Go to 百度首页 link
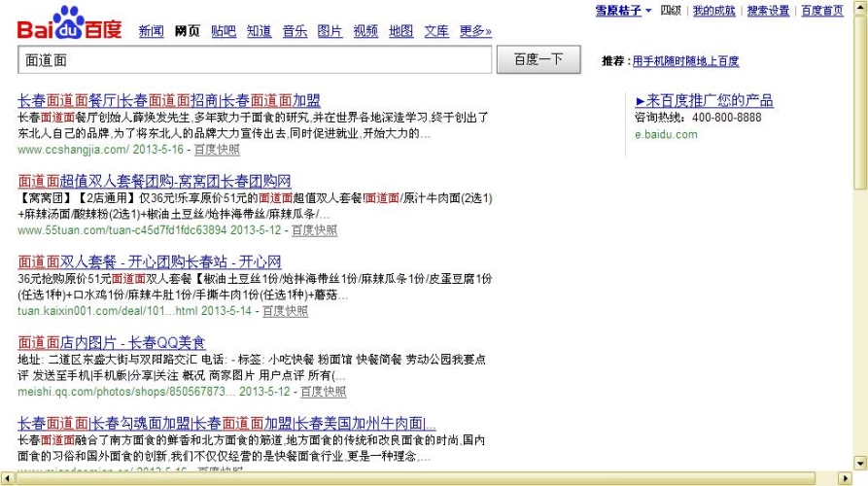Image resolution: width=868 pixels, height=486 pixels. click(x=822, y=11)
